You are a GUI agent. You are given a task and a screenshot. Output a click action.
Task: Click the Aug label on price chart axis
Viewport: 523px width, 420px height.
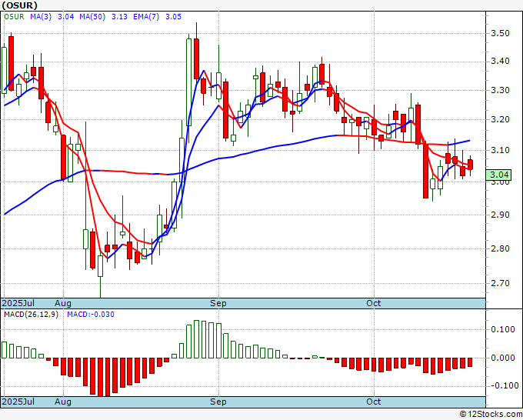[63, 303]
